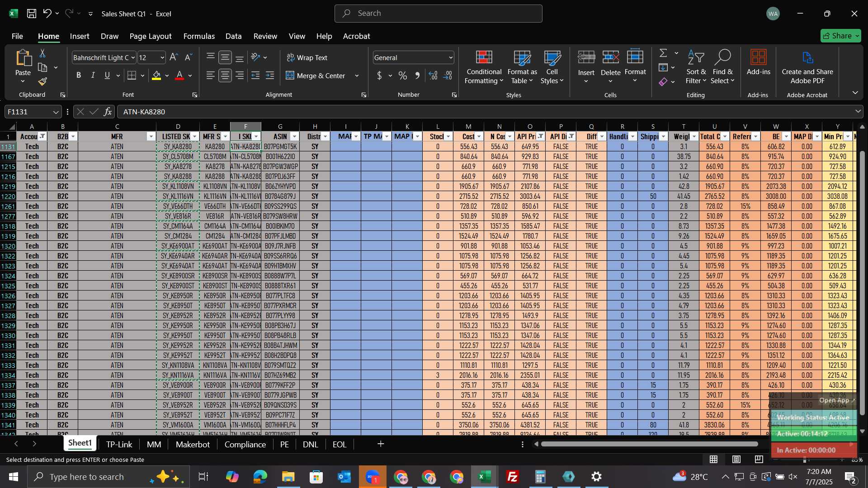Click the AutoSum sigma icon
The image size is (868, 488).
click(x=663, y=53)
